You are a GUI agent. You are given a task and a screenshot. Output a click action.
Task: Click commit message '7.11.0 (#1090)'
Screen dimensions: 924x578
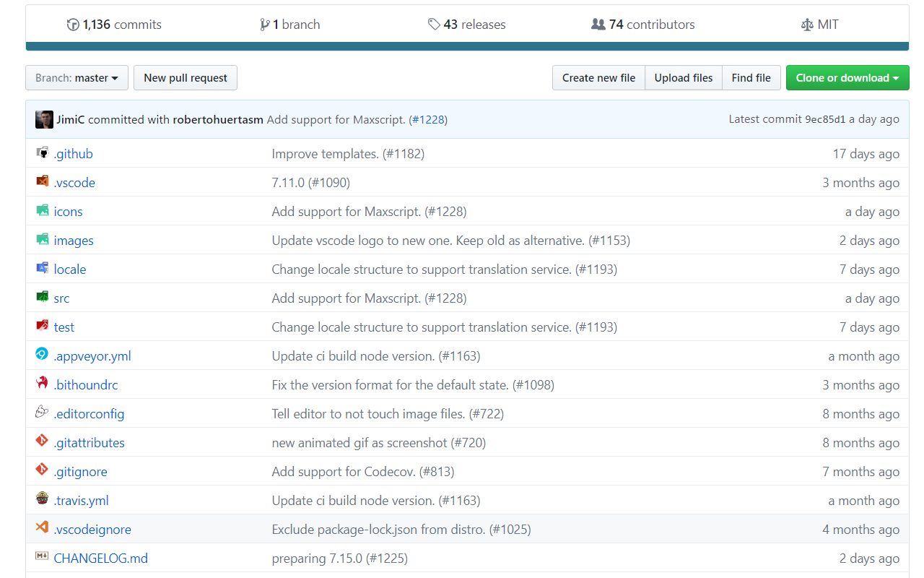tap(311, 183)
